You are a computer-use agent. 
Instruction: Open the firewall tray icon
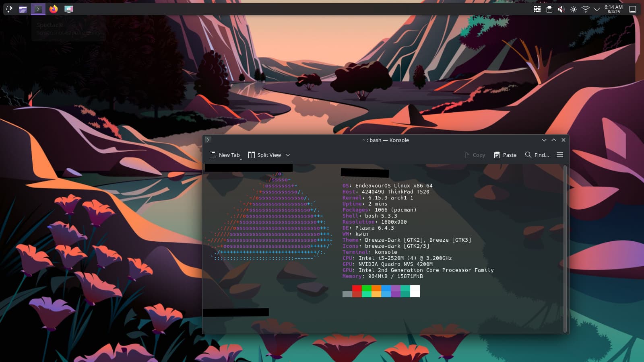pyautogui.click(x=537, y=9)
